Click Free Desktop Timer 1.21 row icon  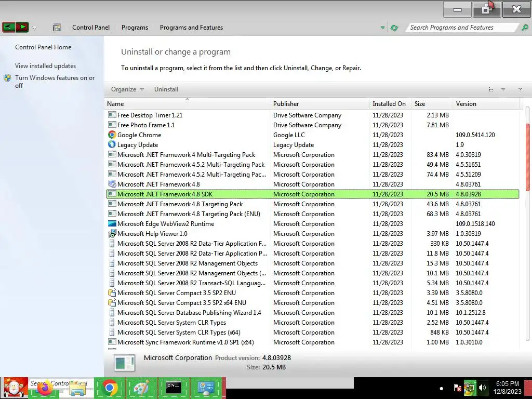tap(112, 115)
